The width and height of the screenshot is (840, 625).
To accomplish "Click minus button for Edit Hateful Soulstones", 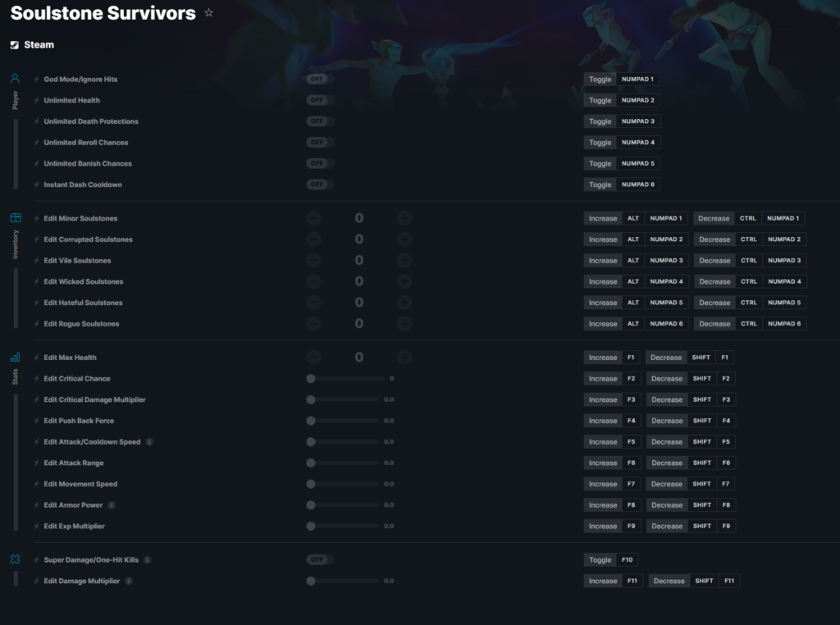I will point(314,303).
